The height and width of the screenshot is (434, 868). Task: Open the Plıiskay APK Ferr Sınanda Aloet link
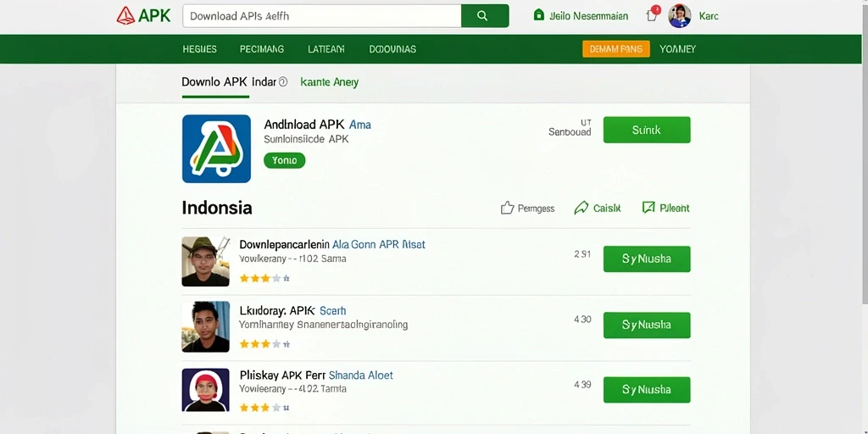click(316, 375)
